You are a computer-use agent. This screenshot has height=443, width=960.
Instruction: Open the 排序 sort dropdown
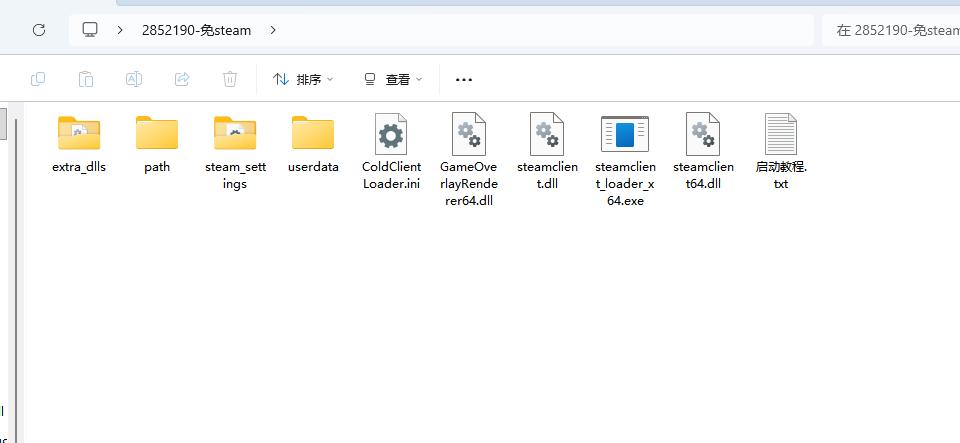304,80
